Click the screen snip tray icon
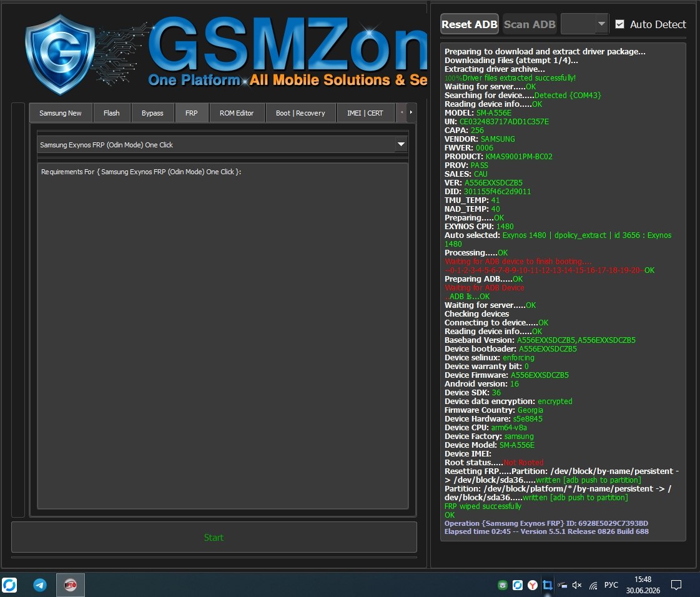700x597 pixels. click(547, 585)
